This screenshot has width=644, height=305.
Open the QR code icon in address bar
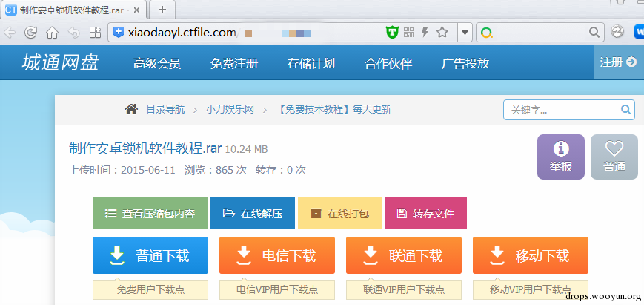[408, 32]
